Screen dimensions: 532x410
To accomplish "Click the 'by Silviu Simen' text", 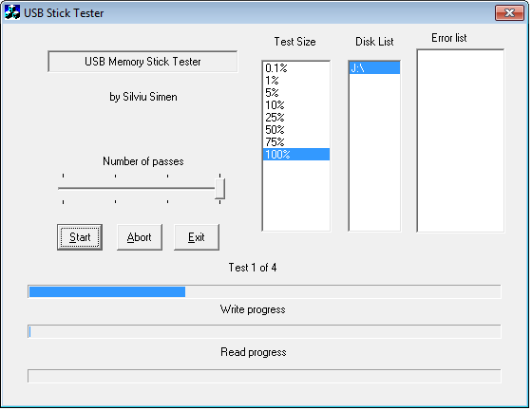I will coord(143,97).
